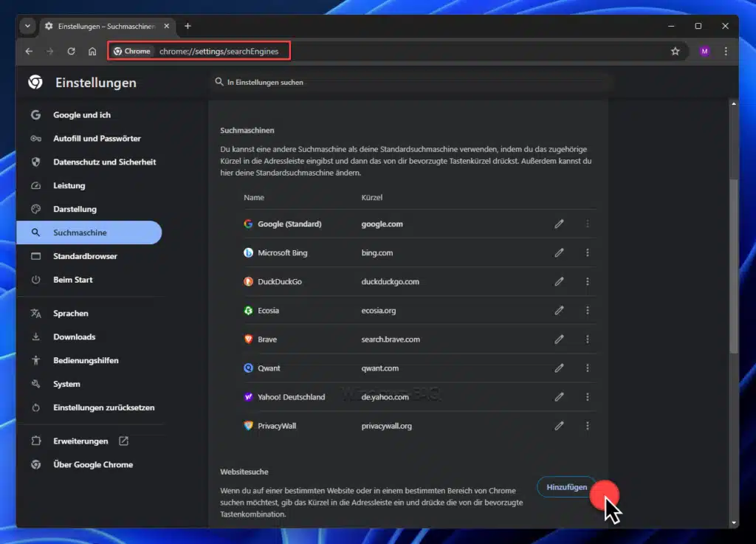Click the settings page scrollbar thumb
This screenshot has width=756, height=544.
point(733,266)
